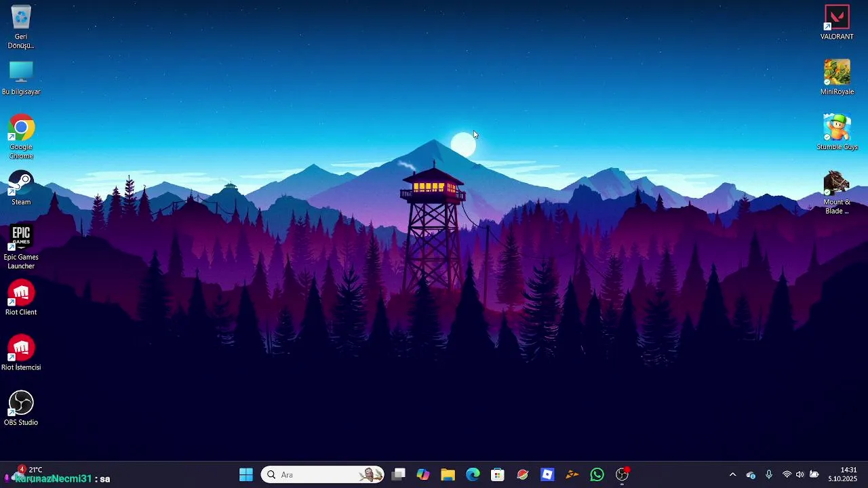
Task: Click the orange triangles taskbar app icon
Action: coord(572,474)
